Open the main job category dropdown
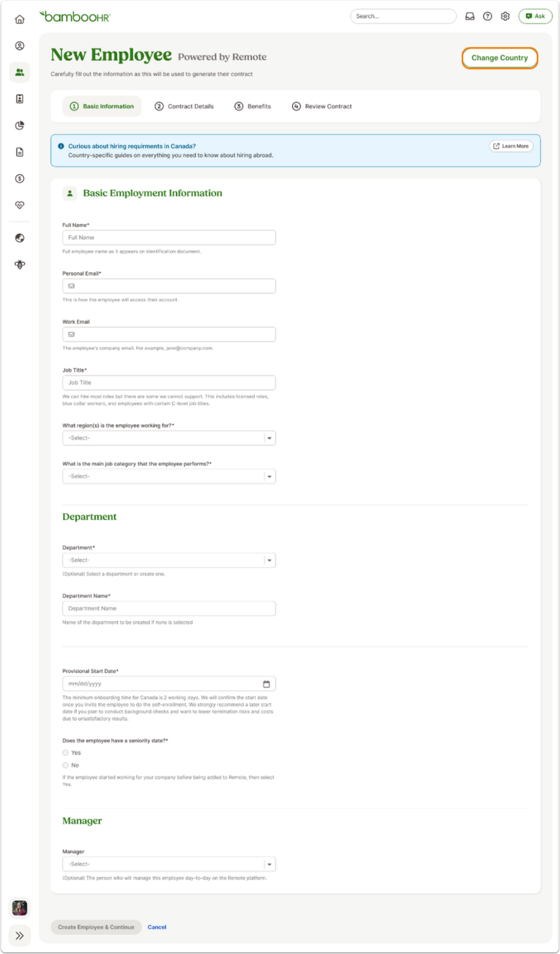The image size is (560, 954). [x=169, y=476]
